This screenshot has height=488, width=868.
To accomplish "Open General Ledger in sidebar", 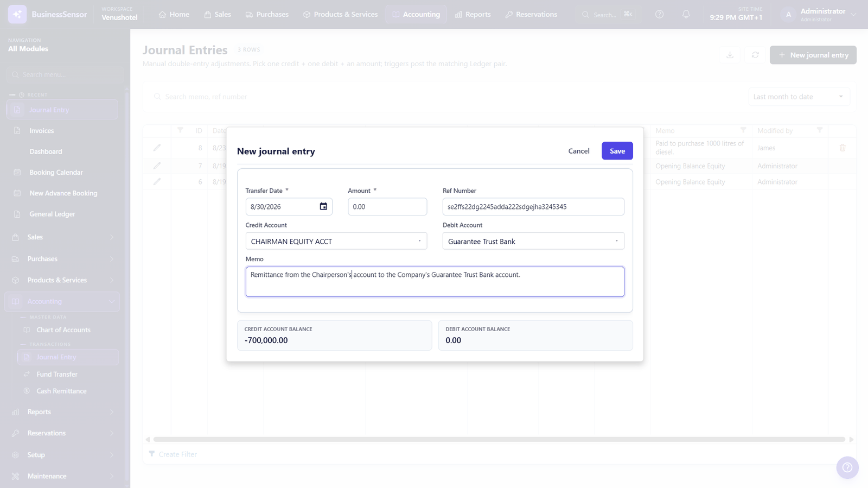I will [52, 214].
